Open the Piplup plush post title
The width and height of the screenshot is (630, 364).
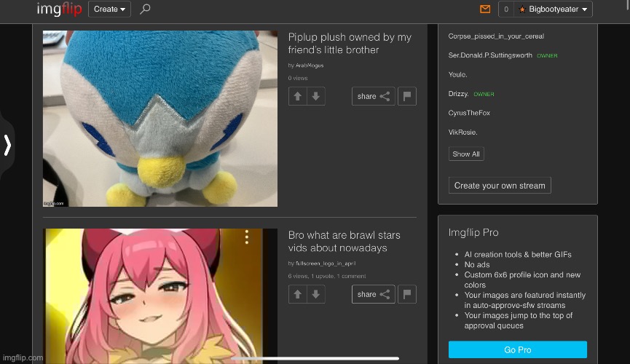(350, 44)
